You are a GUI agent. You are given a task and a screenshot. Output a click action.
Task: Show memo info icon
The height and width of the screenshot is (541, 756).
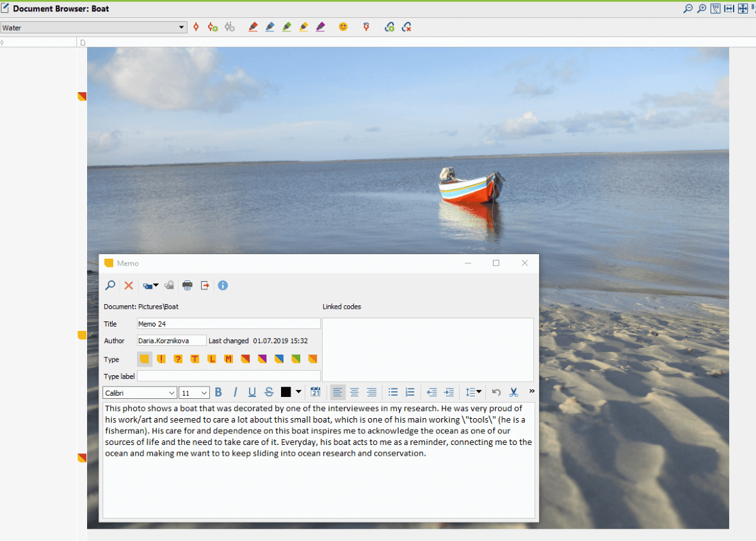click(x=223, y=286)
